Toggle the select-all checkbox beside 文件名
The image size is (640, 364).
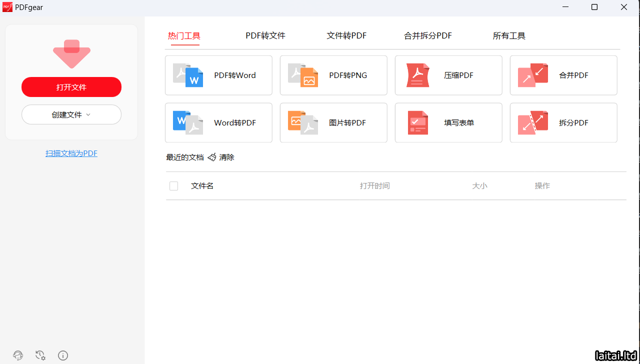tap(173, 186)
